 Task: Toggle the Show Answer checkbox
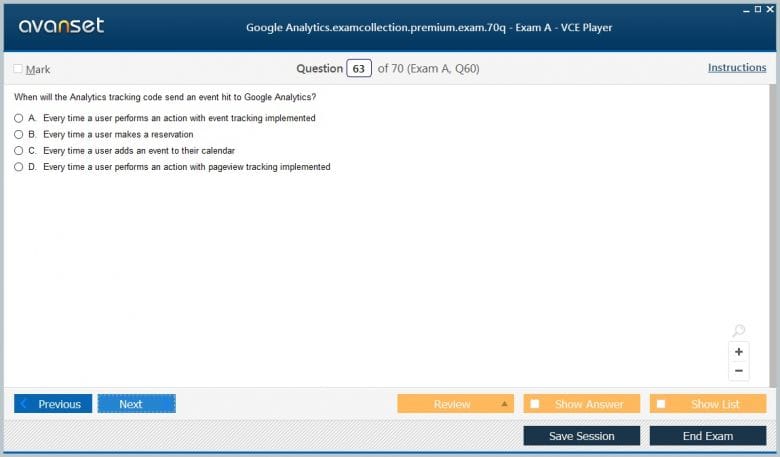pos(535,404)
